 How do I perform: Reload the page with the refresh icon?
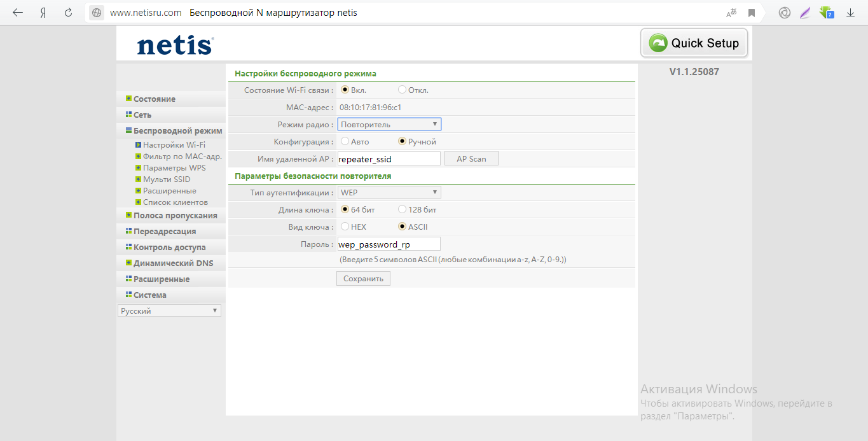(x=68, y=13)
